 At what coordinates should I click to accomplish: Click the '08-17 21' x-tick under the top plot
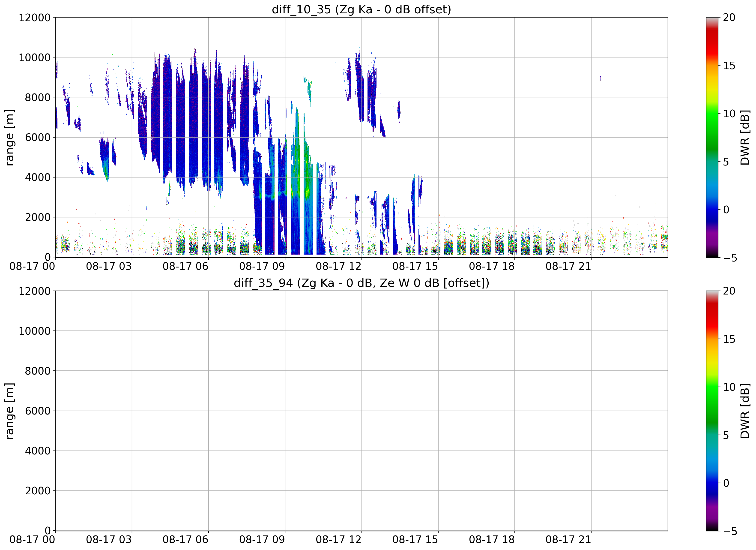568,266
